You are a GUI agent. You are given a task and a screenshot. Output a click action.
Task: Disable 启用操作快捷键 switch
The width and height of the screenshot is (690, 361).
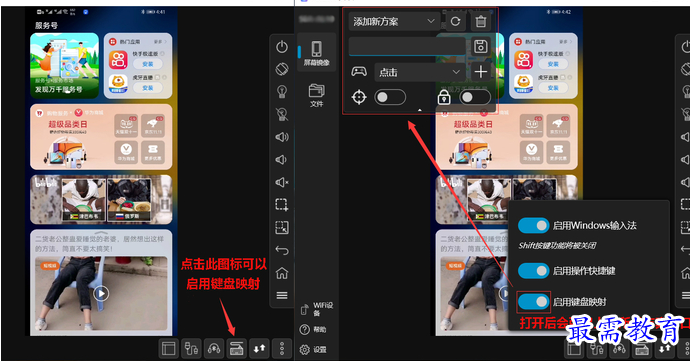coord(534,271)
